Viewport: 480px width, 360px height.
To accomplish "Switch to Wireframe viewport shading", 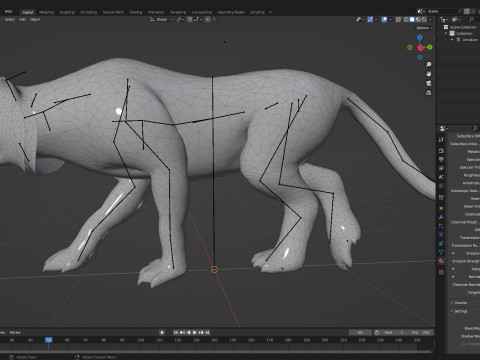I will 406,20.
